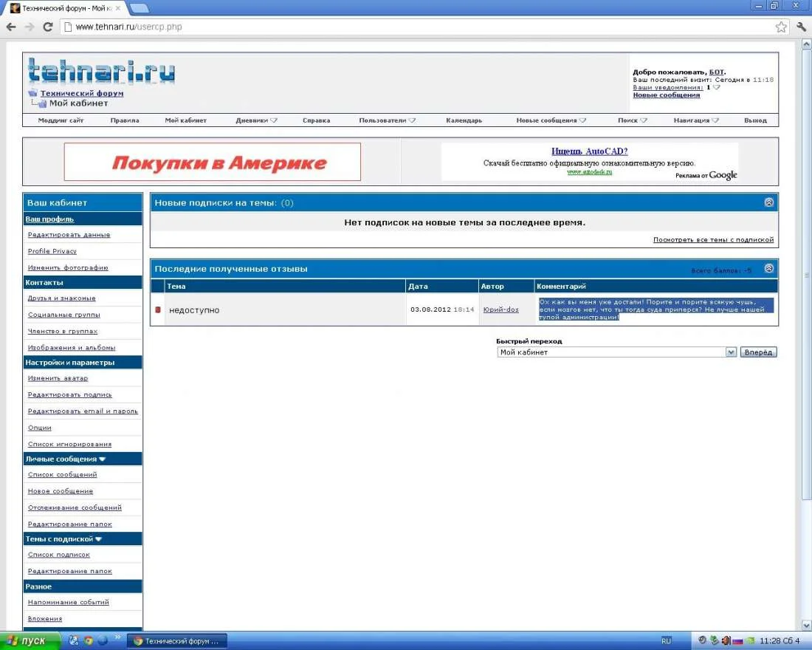Open author Юрий-dos profile link

tap(500, 309)
